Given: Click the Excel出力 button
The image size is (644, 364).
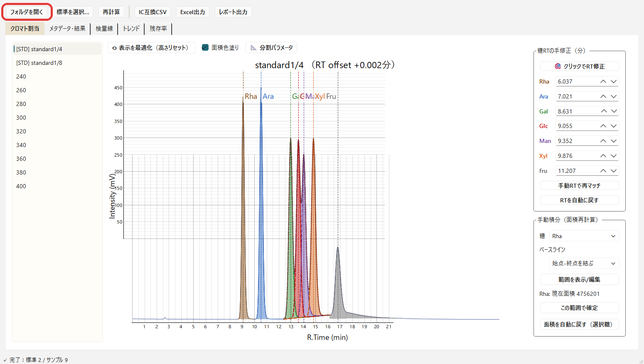Looking at the screenshot, I should pyautogui.click(x=193, y=12).
